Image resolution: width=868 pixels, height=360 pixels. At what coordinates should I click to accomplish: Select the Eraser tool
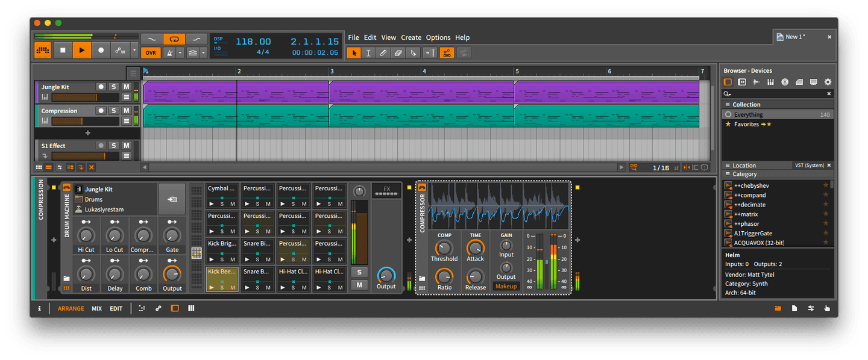398,53
